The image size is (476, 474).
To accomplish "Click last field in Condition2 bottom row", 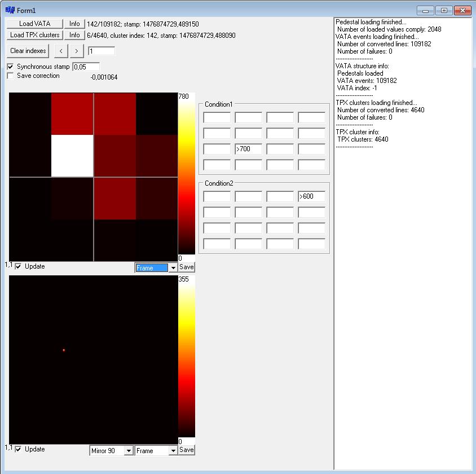I will pyautogui.click(x=312, y=244).
